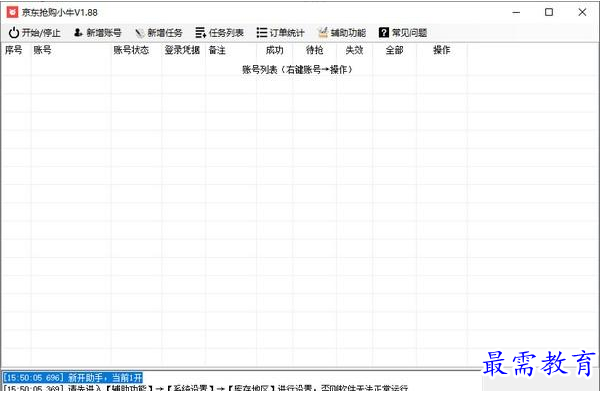Viewport: 604px width, 395px height.
Task: Click the tool icon for 辅助功能
Action: [x=323, y=33]
